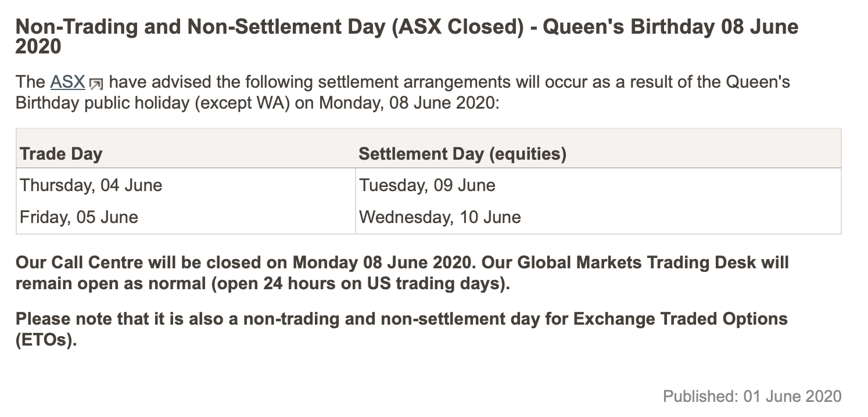Click the Published: 01 June 2020 text
This screenshot has height=417, width=868.
752,397
